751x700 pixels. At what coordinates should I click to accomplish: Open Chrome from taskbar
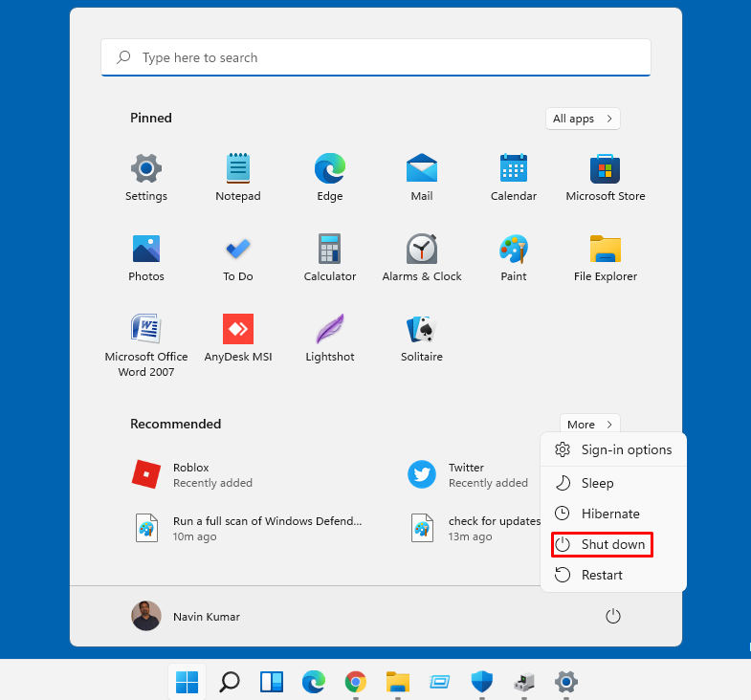coord(355,682)
